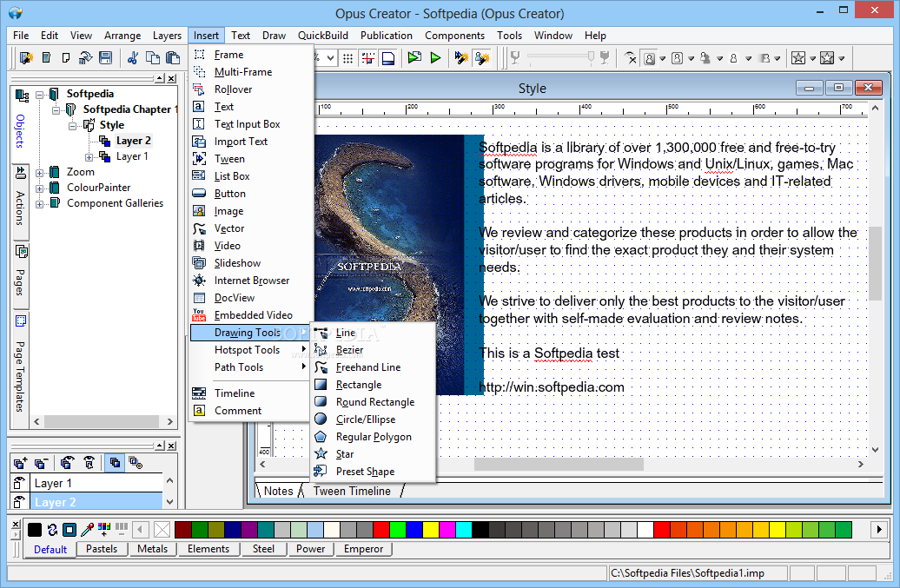Click the Paste clipboard icon
900x588 pixels.
(173, 58)
